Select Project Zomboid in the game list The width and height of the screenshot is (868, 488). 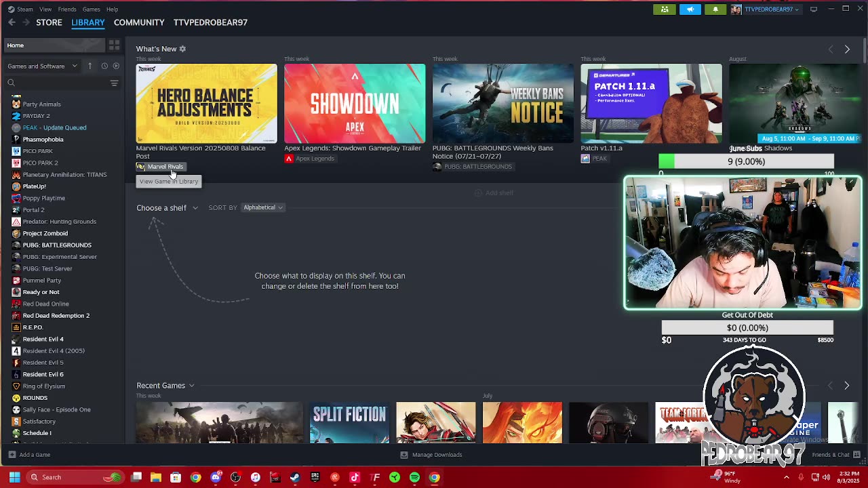[45, 233]
